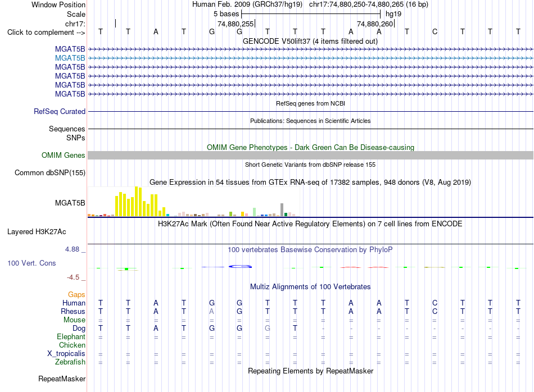
Task: Click the 'X_tropicalis' alignment row label
Action: pos(66,354)
